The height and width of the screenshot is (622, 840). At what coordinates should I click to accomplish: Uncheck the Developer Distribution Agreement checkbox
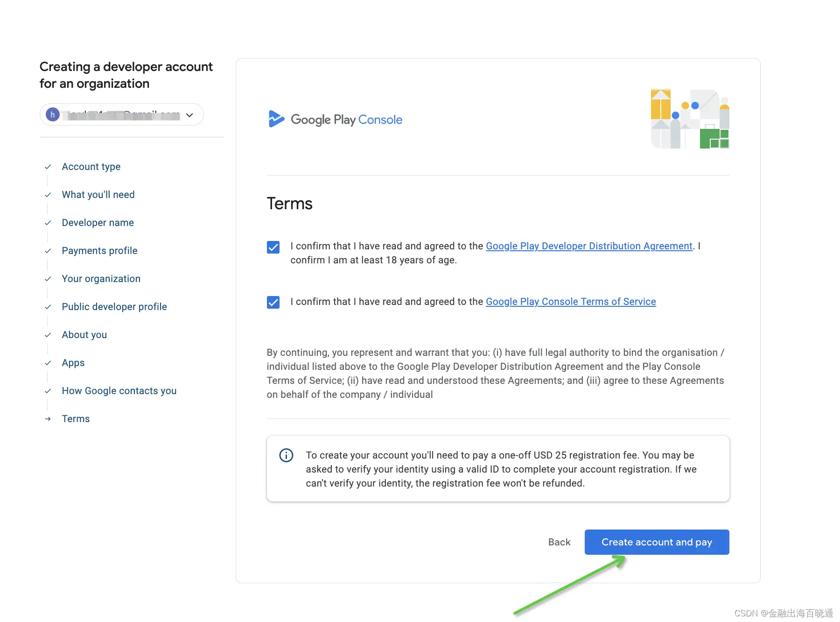[x=273, y=247]
